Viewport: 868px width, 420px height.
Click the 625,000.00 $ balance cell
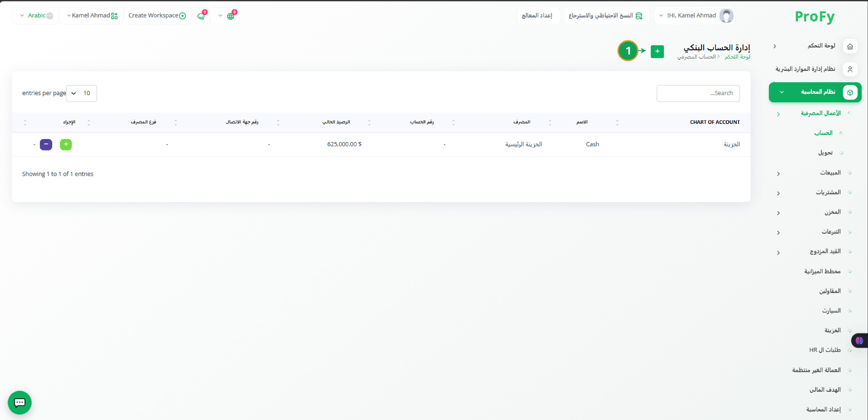(344, 144)
